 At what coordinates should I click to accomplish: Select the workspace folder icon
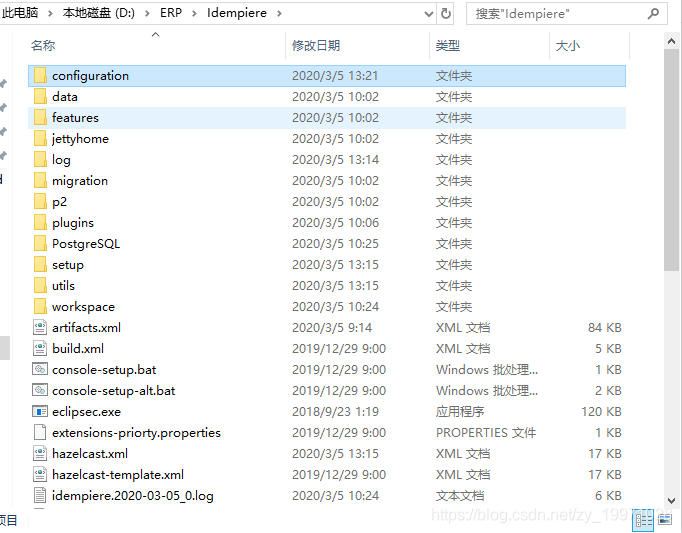pos(40,306)
